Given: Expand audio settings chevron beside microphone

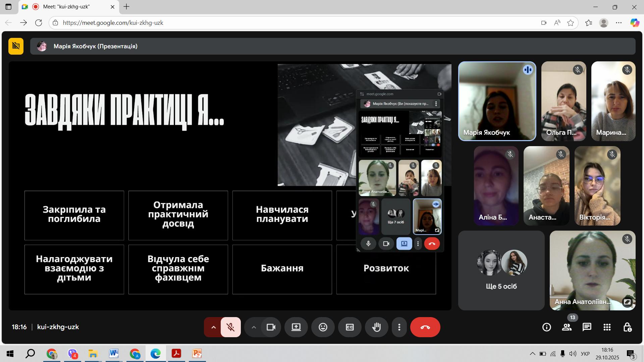Looking at the screenshot, I should coord(213,327).
